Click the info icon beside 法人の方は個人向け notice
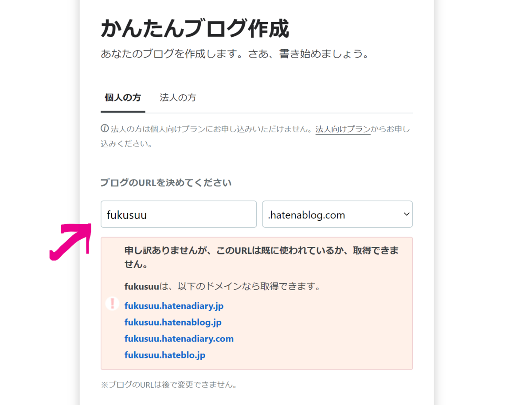This screenshot has height=405, width=532. (x=105, y=129)
